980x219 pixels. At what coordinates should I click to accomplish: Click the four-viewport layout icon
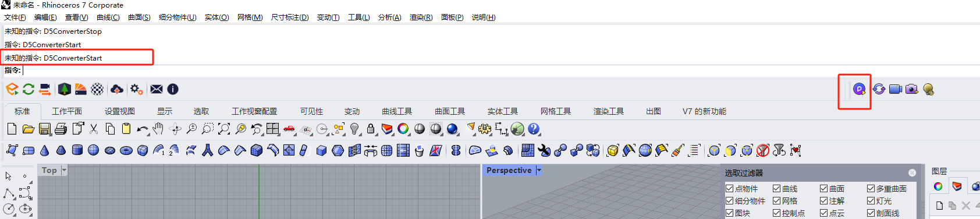(x=273, y=129)
